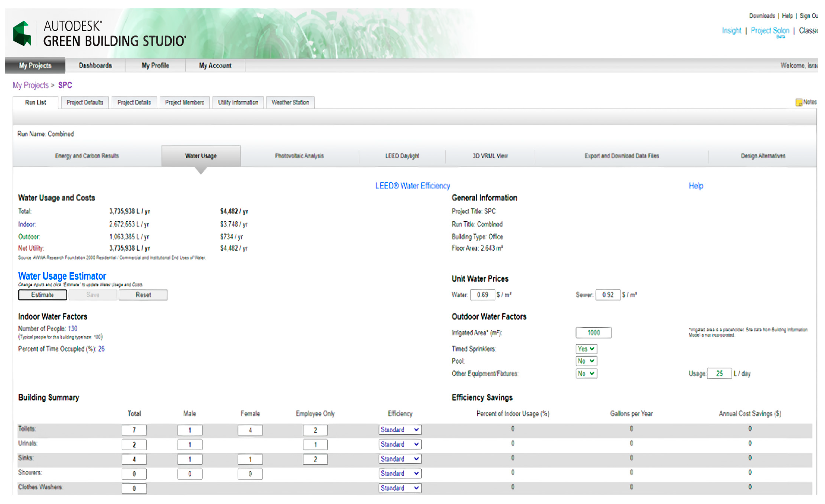
Task: Open the Dashboards menu item
Action: click(95, 66)
